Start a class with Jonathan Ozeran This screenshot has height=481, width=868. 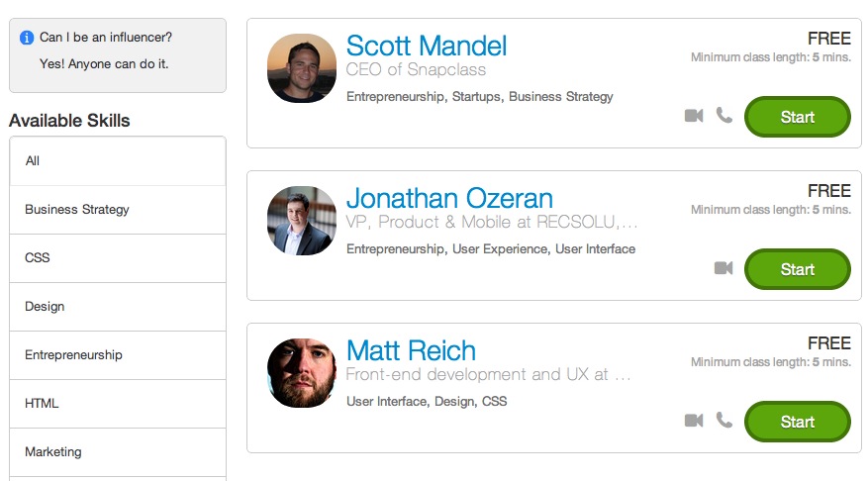pyautogui.click(x=797, y=269)
